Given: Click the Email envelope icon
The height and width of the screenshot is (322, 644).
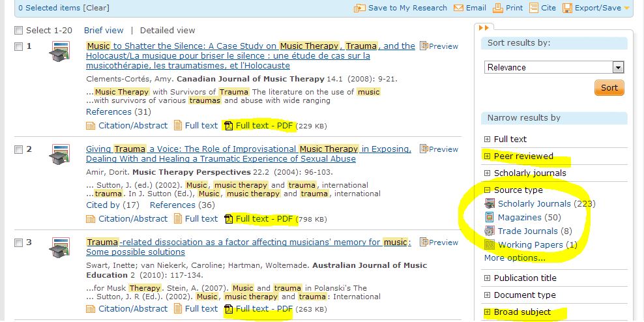Looking at the screenshot, I should (458, 8).
